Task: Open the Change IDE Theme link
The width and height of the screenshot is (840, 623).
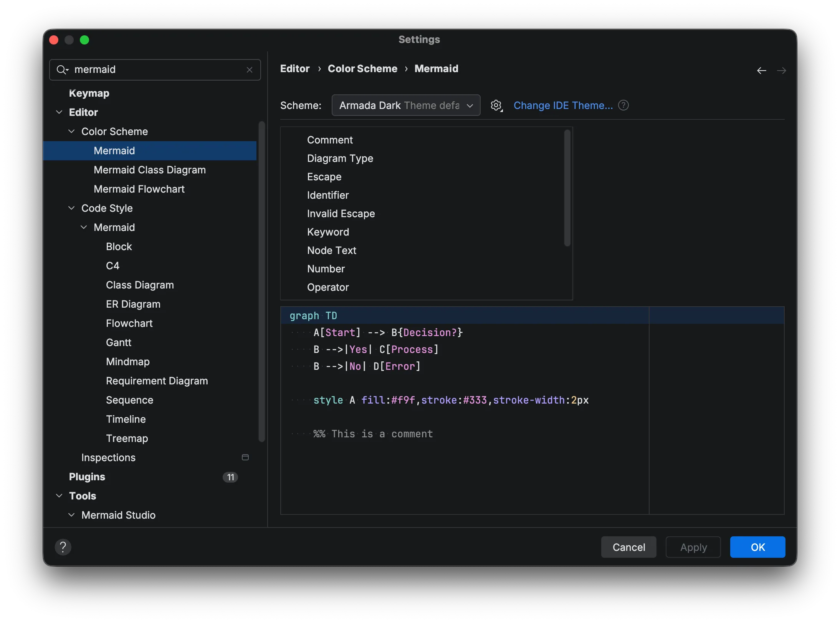Action: (563, 105)
